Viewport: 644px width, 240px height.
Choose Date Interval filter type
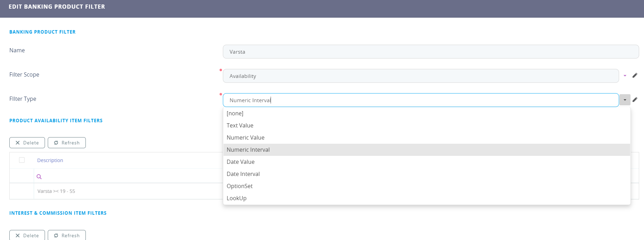point(243,174)
